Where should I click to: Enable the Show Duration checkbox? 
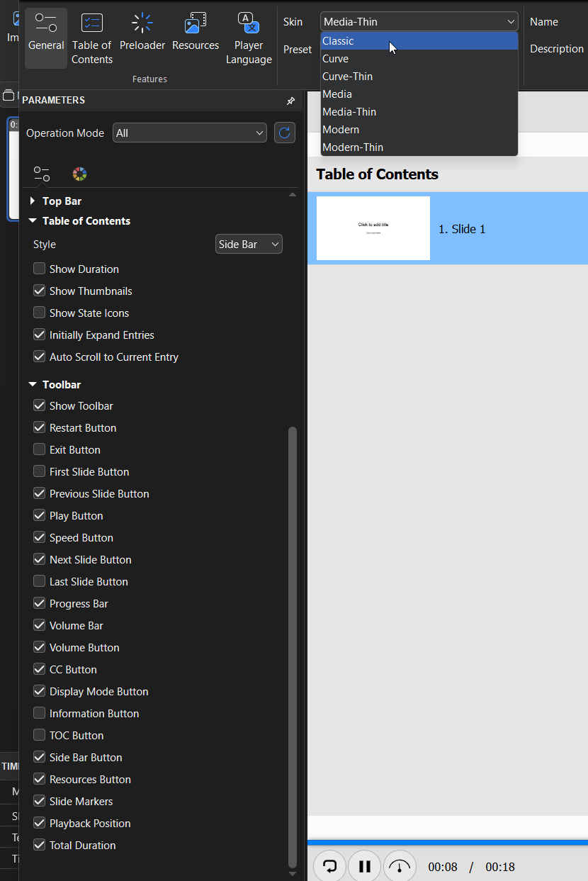40,269
